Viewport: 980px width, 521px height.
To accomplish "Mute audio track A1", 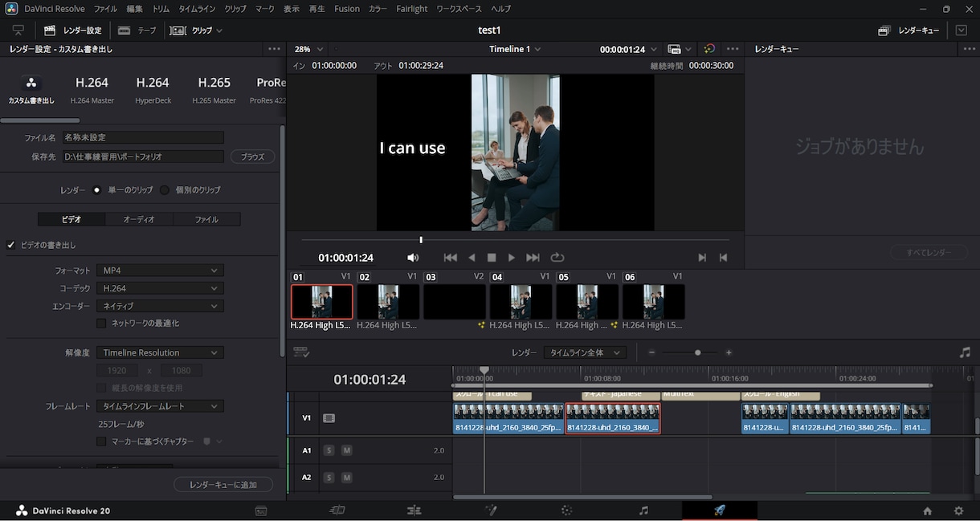I will 346,450.
